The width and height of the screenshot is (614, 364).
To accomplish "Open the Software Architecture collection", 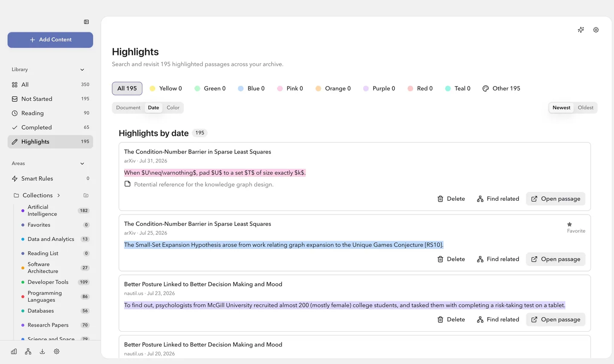I will click(x=55, y=268).
